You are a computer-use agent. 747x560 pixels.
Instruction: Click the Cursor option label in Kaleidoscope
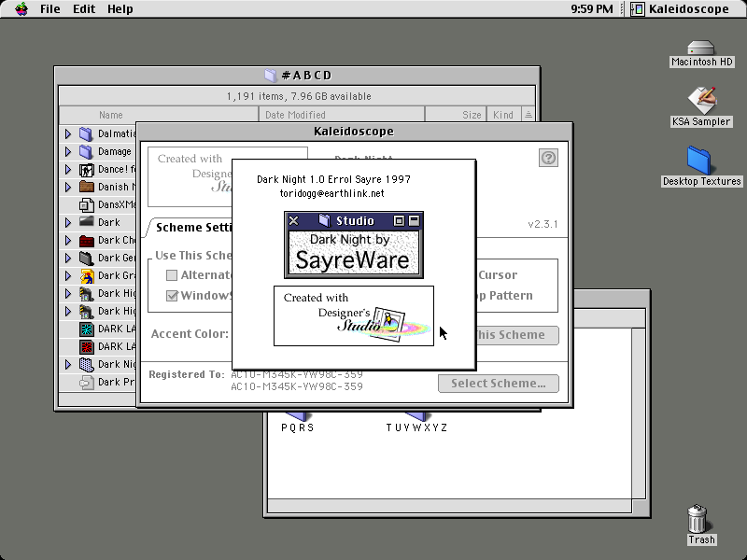tap(498, 274)
